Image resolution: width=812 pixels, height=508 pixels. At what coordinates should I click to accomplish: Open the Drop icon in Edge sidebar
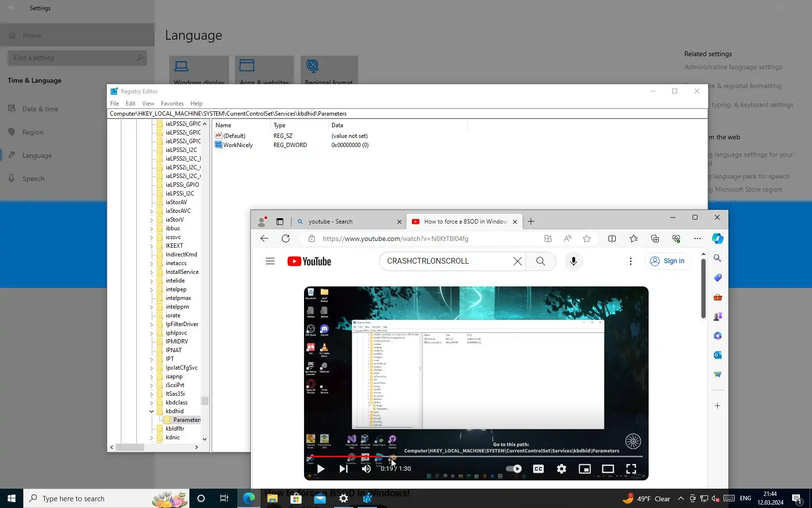718,374
